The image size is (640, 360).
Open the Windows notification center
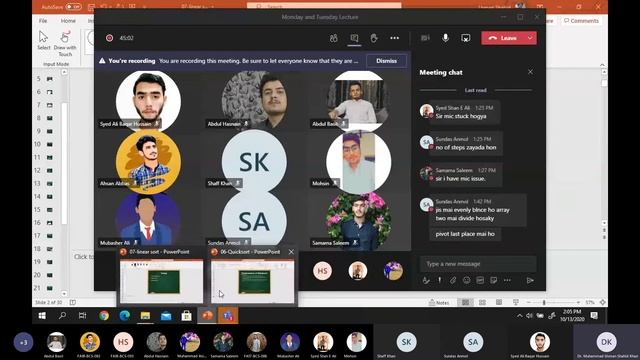594,316
